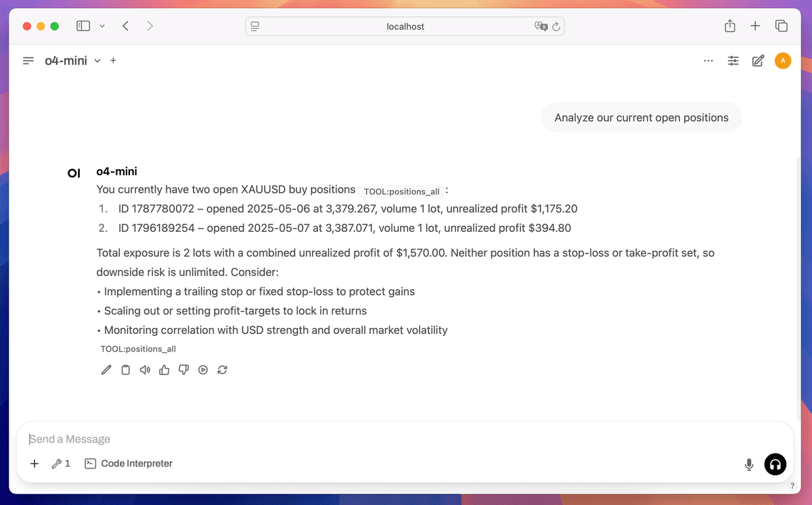Open the sidebar options chevron
The image size is (812, 505).
point(102,26)
